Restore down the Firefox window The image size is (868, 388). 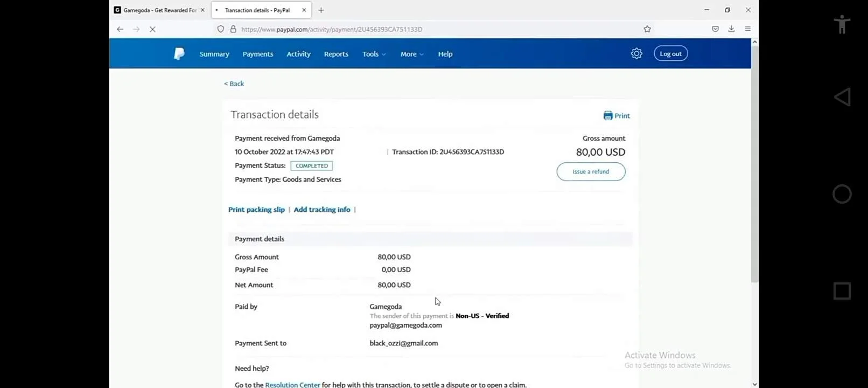(727, 10)
